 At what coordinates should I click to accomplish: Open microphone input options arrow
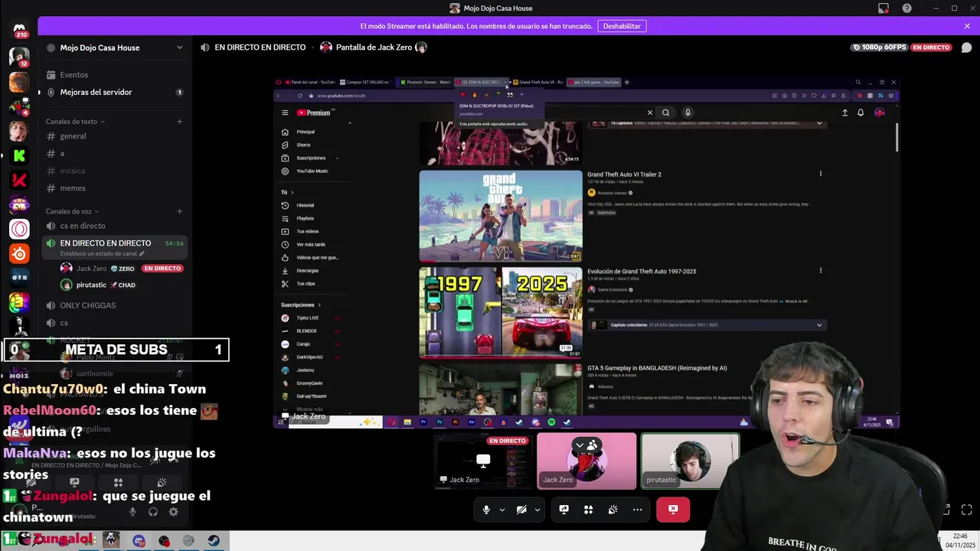502,510
